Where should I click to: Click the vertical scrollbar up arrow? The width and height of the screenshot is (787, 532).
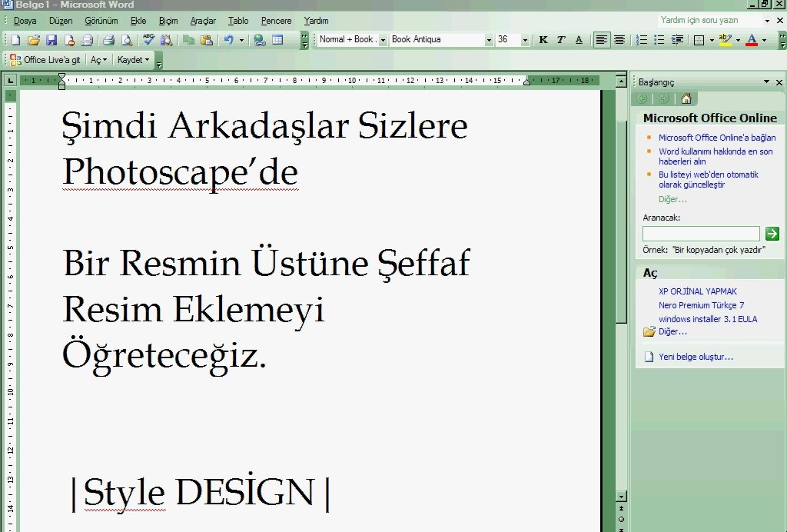[621, 81]
